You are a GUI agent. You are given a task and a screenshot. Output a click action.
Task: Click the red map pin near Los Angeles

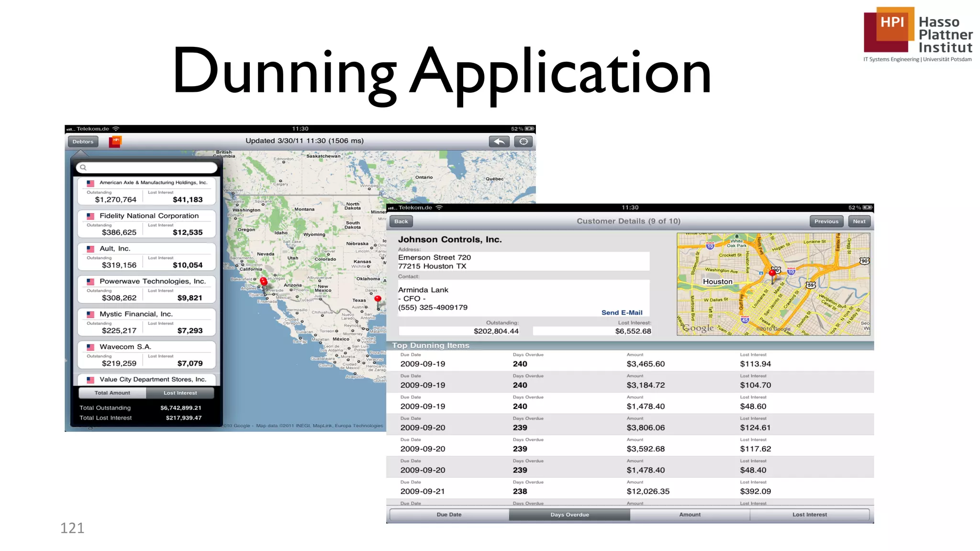coord(264,282)
